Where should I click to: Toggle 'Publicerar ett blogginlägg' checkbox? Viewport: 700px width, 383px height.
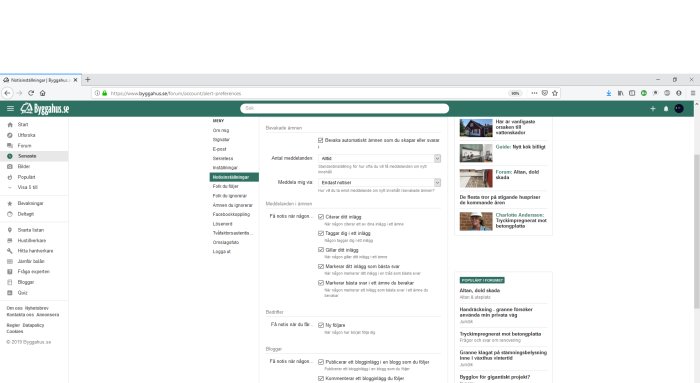pyautogui.click(x=321, y=362)
